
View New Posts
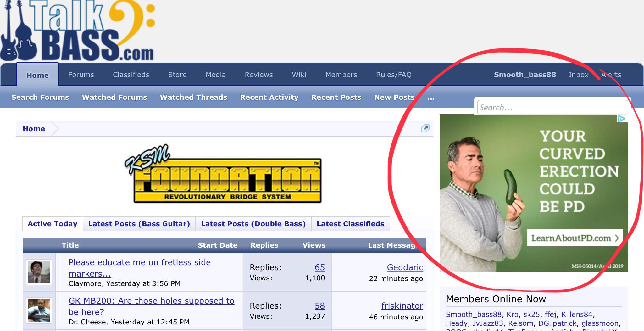point(394,97)
